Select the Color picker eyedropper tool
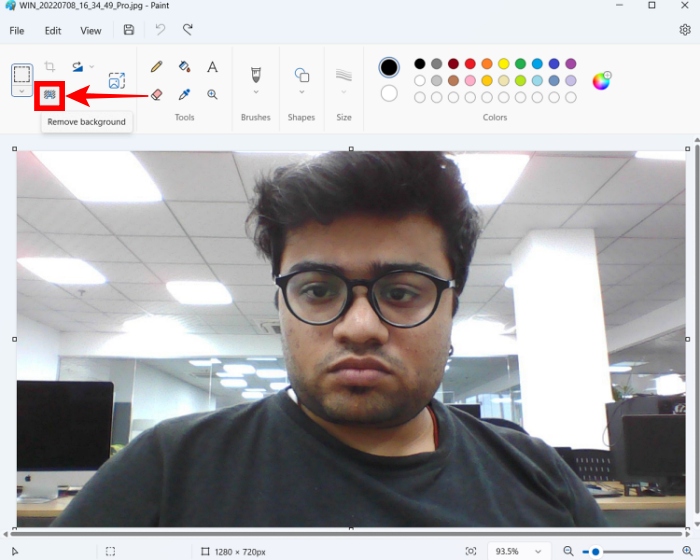 point(184,94)
